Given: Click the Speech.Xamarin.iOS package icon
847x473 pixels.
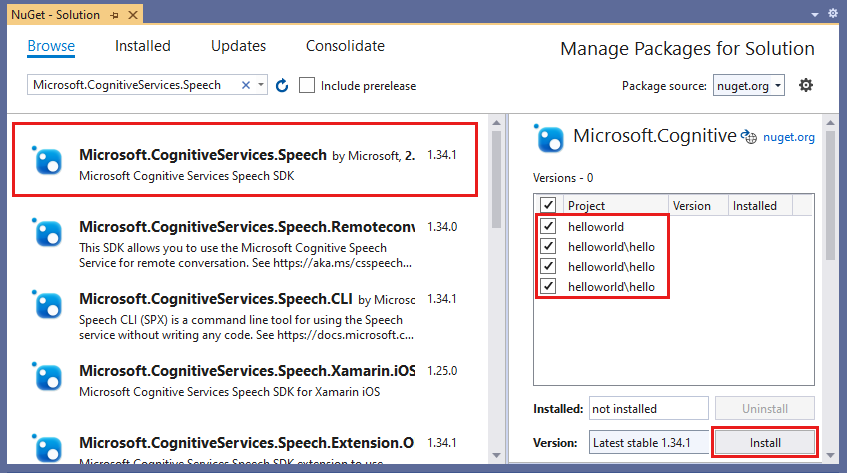Looking at the screenshot, I should pos(49,377).
